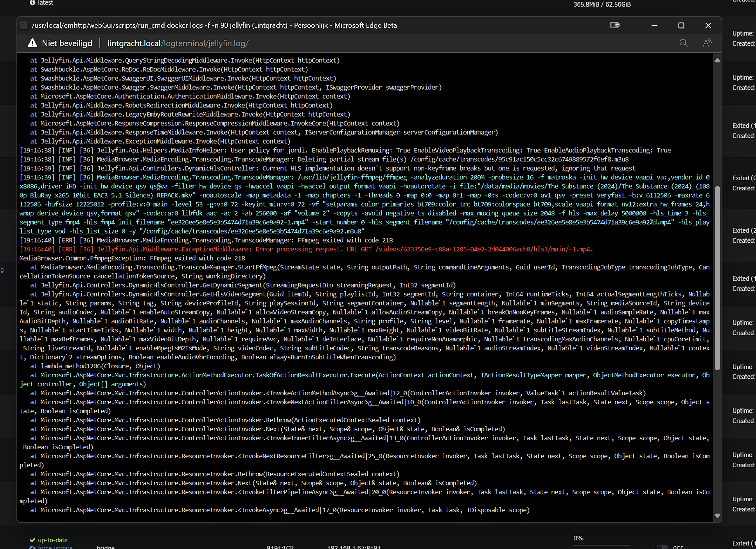This screenshot has width=756, height=549.
Task: Click the info icon next to latest
Action: [32, 3]
